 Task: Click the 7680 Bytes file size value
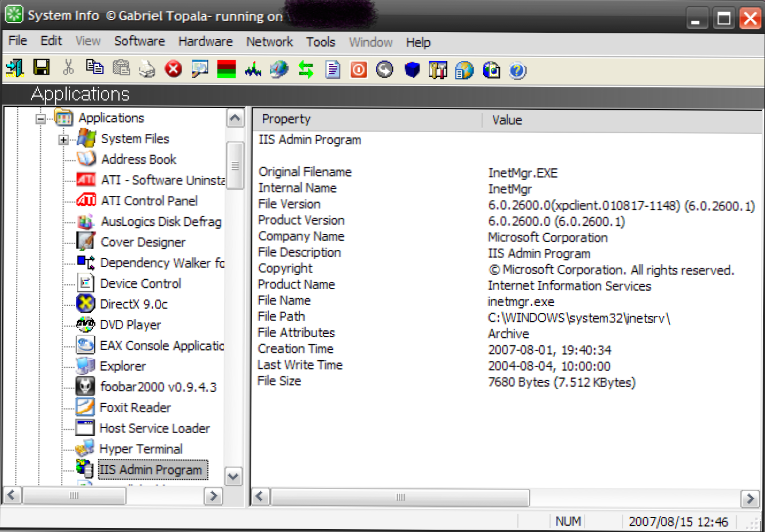pos(562,382)
